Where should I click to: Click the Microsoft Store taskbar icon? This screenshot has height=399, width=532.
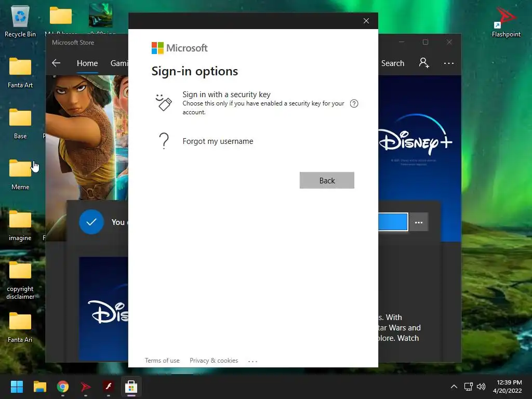(x=131, y=387)
